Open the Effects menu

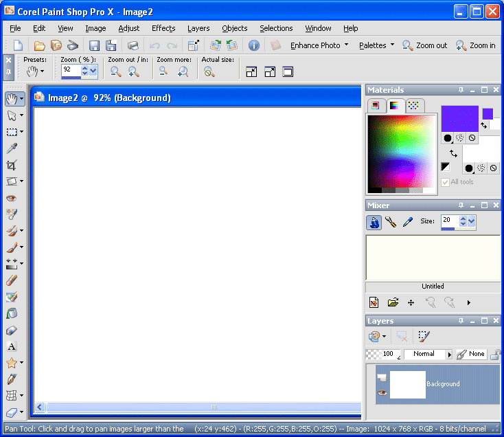163,28
